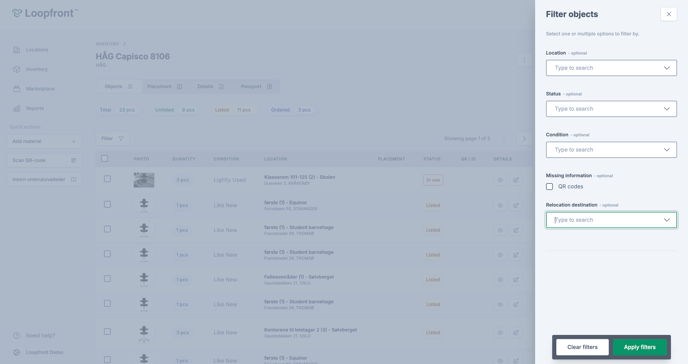This screenshot has width=688, height=364.
Task: Expand Condition chevron arrow
Action: 666,150
